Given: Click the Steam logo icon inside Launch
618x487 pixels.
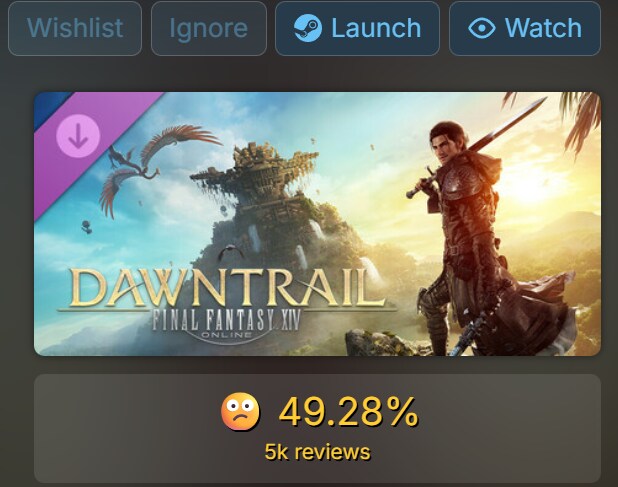Looking at the screenshot, I should (x=308, y=28).
